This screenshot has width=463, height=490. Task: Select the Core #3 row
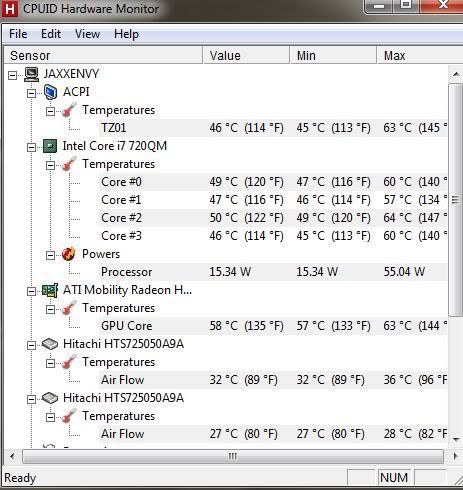pyautogui.click(x=273, y=236)
